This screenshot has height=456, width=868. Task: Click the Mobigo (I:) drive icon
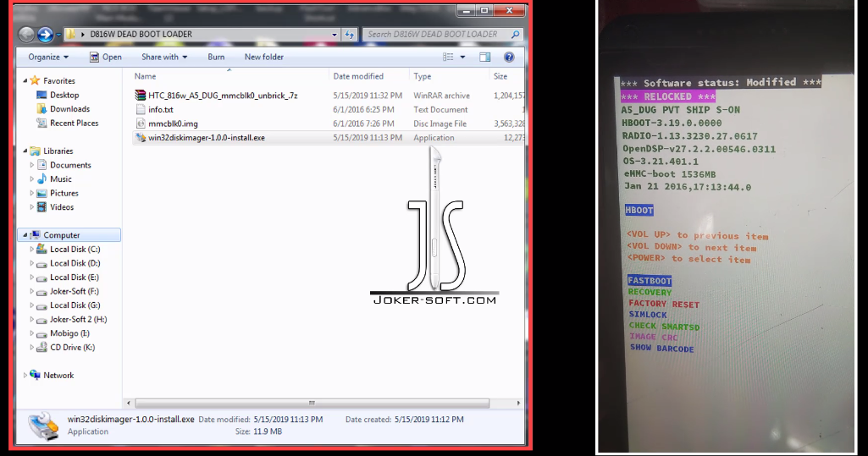(x=41, y=334)
